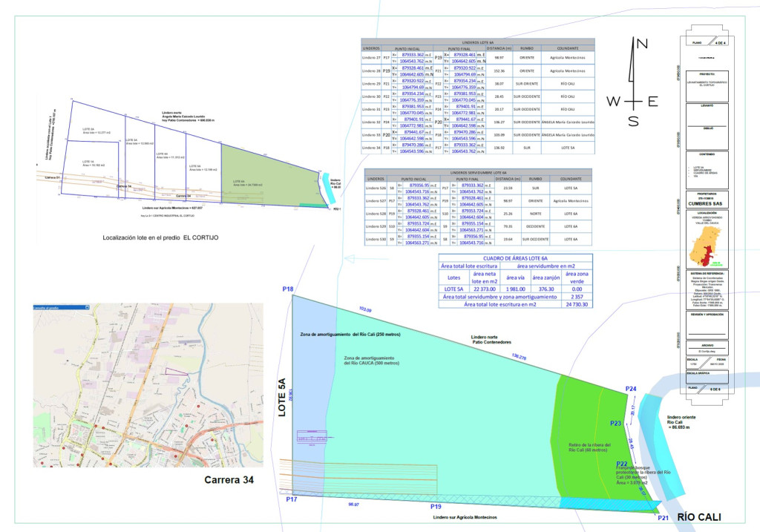Viewport: 760px width, 532px height.
Task: Click point marker P24
Action: point(630,389)
